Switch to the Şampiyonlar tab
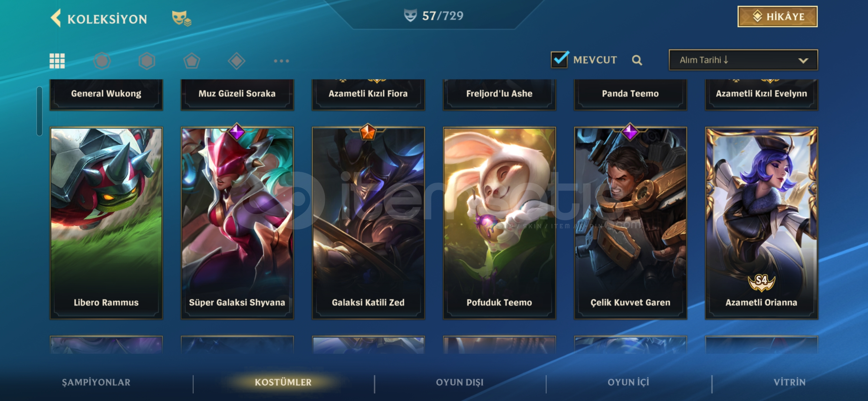This screenshot has height=401, width=868. pos(96,382)
